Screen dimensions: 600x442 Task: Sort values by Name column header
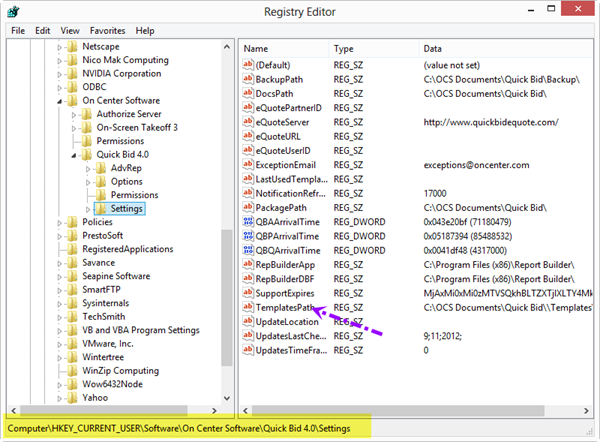point(284,49)
